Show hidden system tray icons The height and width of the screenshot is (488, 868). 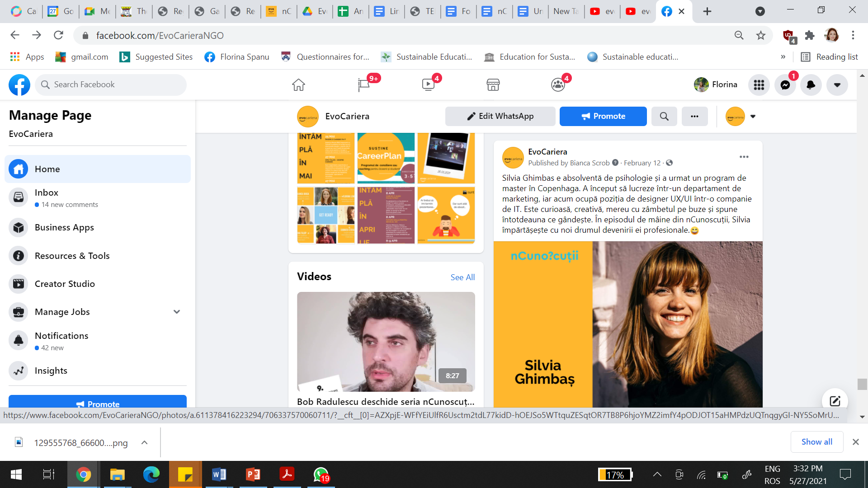click(657, 474)
